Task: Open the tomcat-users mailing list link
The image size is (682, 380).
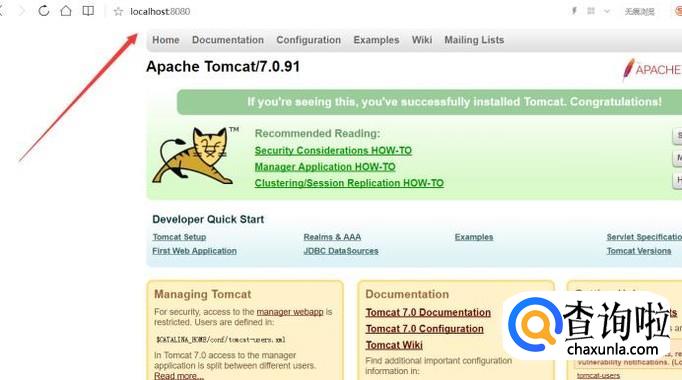Action: 598,375
